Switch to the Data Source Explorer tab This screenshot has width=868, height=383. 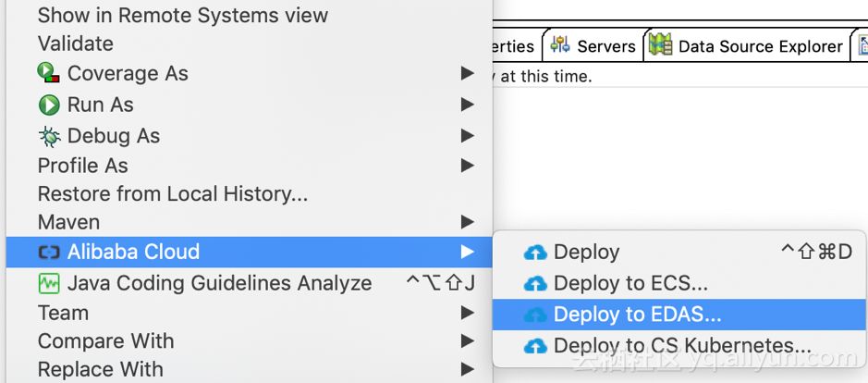pos(760,46)
